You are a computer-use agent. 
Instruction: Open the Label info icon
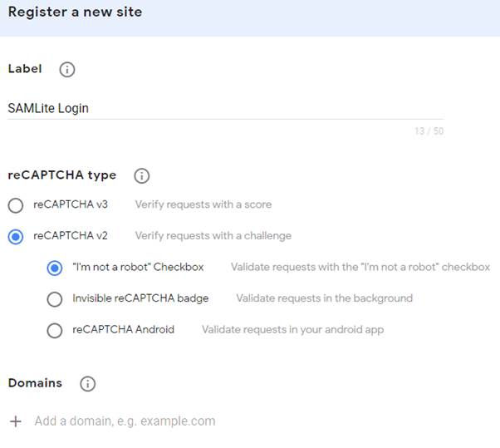coord(67,69)
